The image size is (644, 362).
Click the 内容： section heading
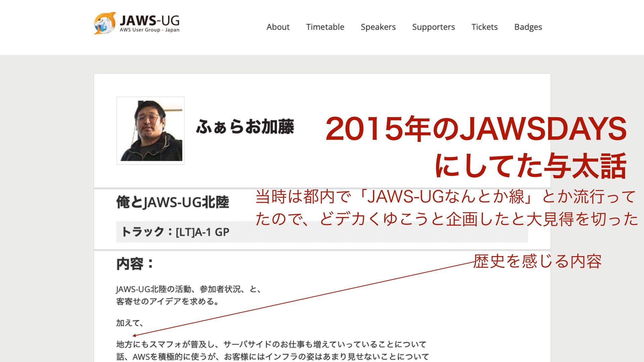[135, 264]
